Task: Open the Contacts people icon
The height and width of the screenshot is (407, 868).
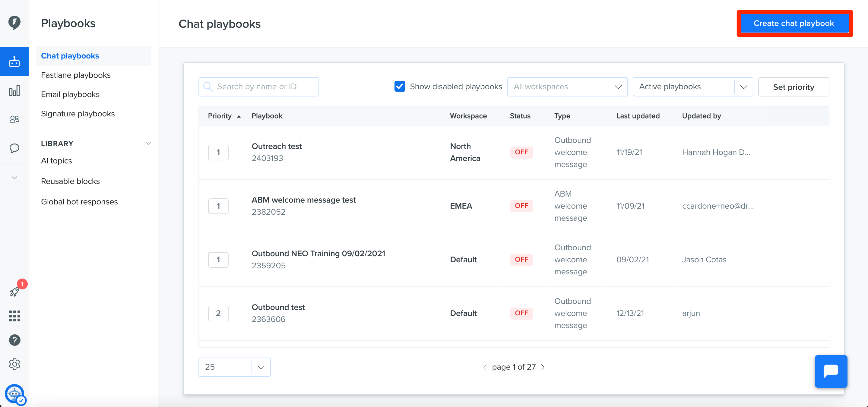Action: tap(14, 119)
